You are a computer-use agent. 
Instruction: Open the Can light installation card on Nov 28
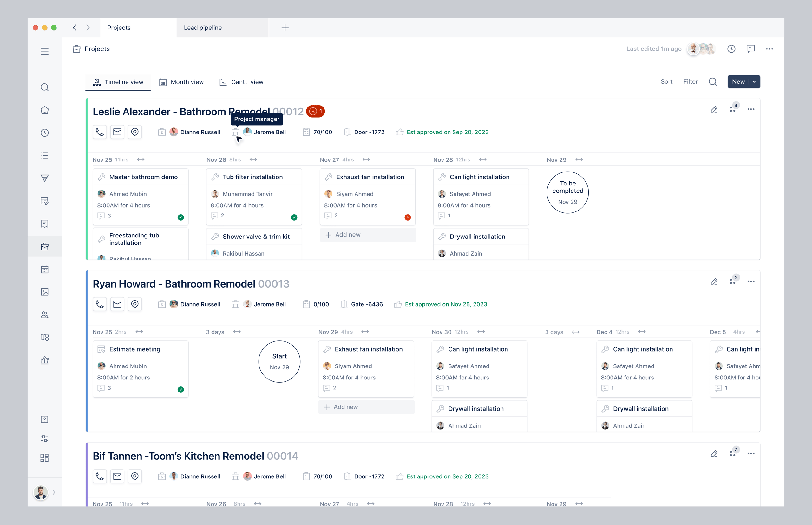click(481, 197)
